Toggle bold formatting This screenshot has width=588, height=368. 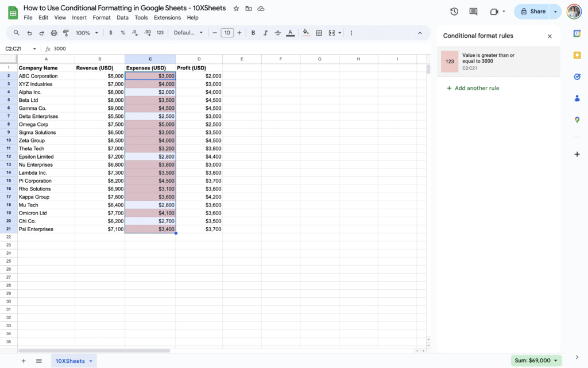(x=253, y=33)
